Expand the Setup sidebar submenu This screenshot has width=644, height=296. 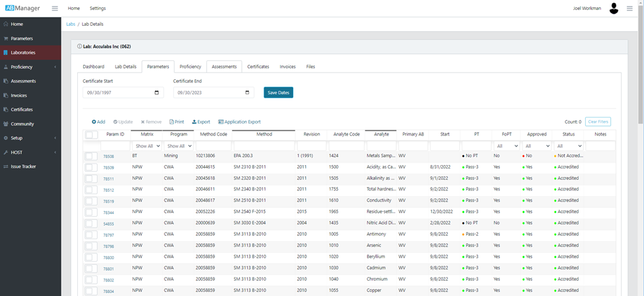[55, 138]
